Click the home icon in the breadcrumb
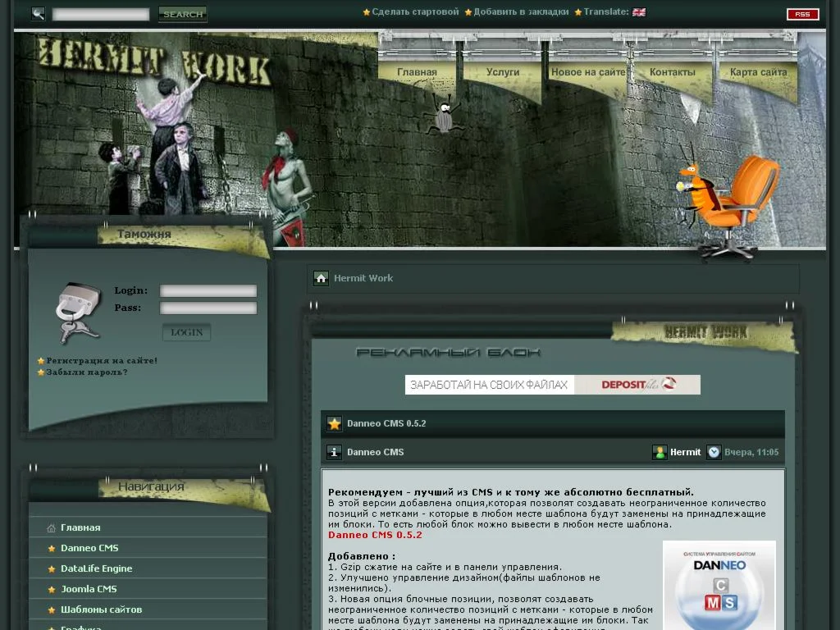 (x=321, y=278)
